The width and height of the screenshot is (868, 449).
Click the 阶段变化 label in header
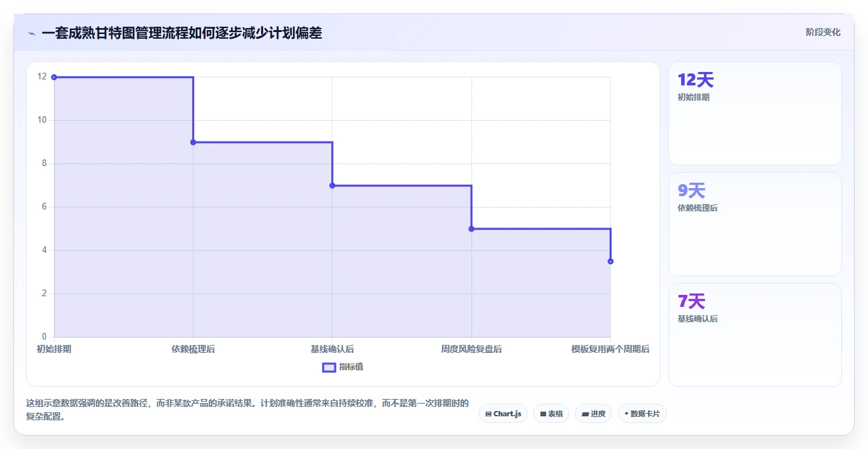coord(823,32)
